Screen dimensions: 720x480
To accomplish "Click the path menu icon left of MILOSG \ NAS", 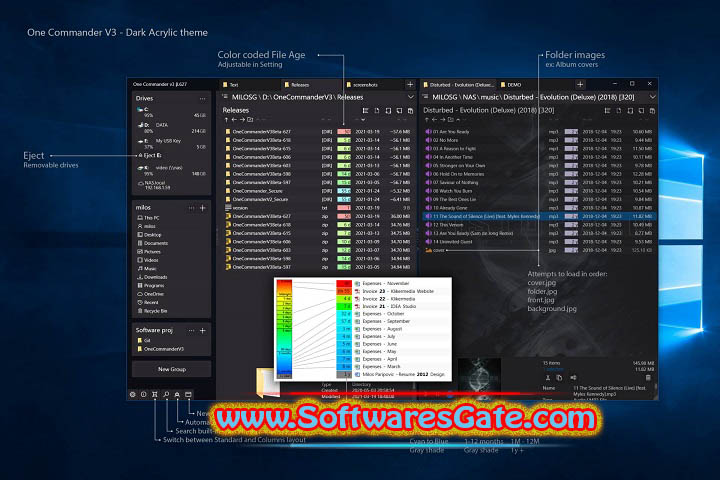I will click(x=425, y=97).
